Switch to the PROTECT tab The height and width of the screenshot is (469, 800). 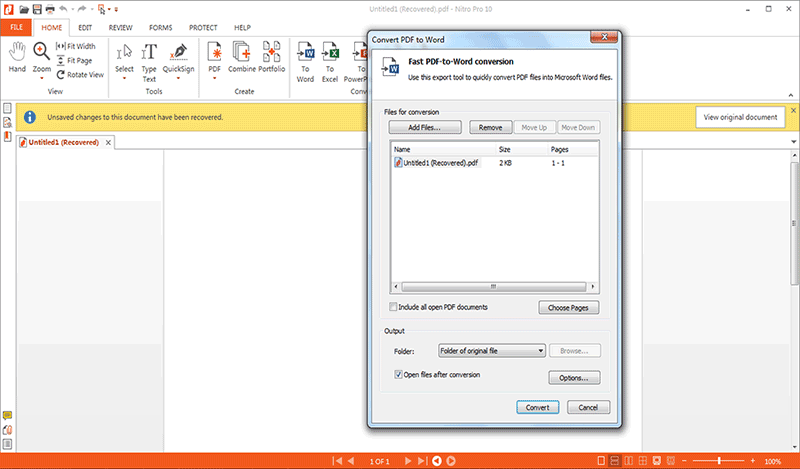click(203, 28)
